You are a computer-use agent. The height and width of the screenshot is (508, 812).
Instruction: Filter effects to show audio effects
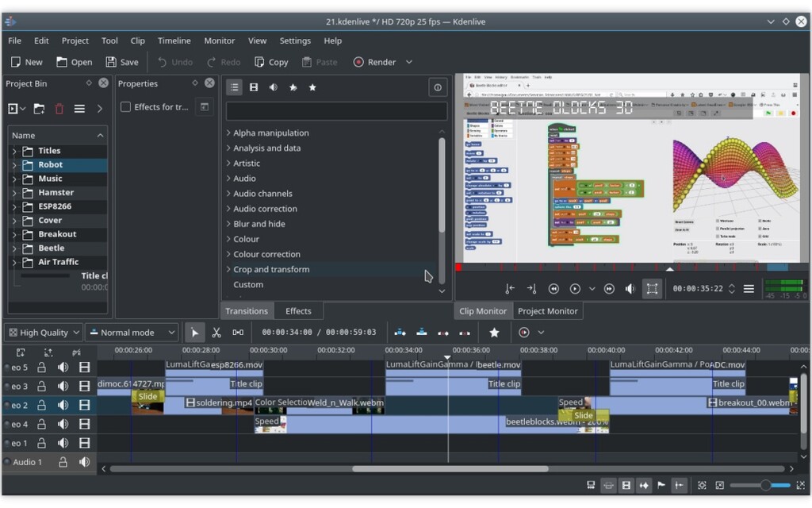[x=274, y=87]
